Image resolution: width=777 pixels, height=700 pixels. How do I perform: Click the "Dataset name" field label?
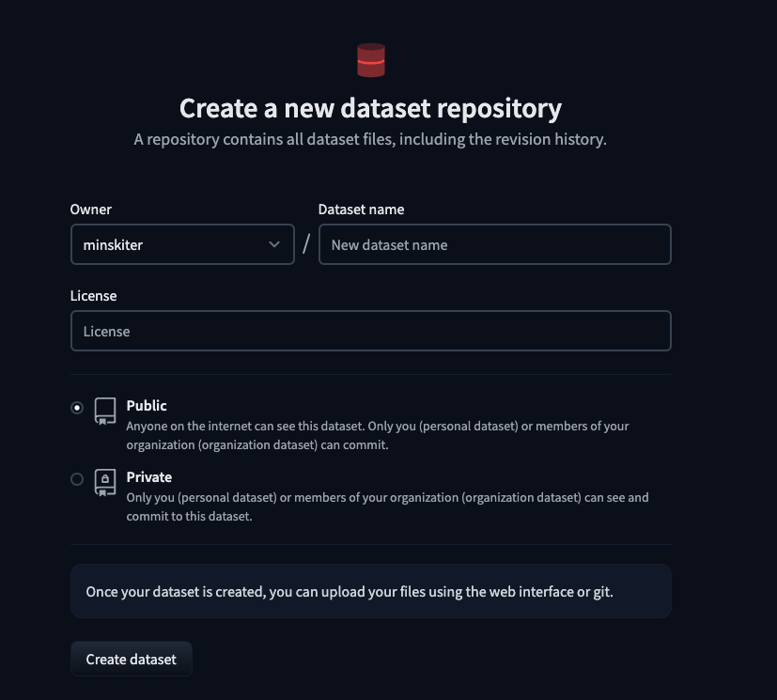click(362, 210)
